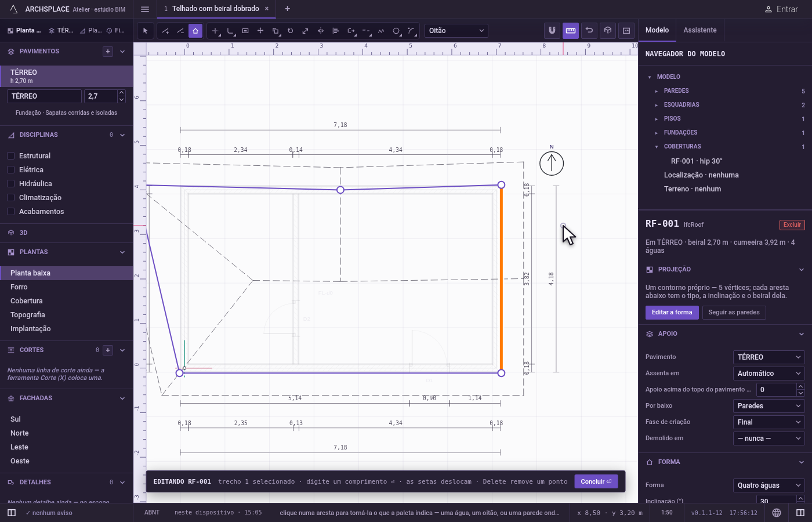Expand the PAREDES tree node
Image resolution: width=812 pixels, height=522 pixels.
[656, 91]
